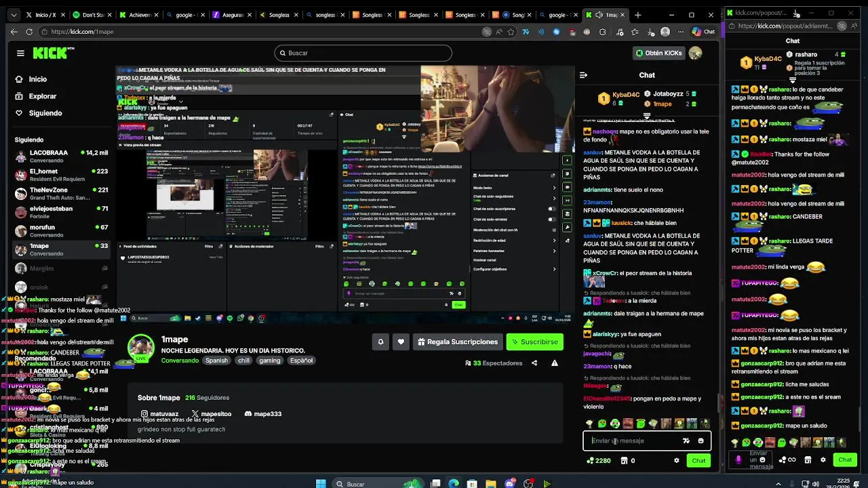
Task: Click the shop icon in popout chat
Action: pyautogui.click(x=808, y=460)
